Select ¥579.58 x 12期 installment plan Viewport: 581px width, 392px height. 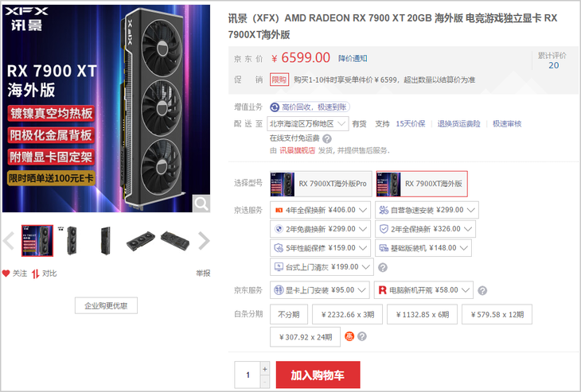click(x=497, y=314)
